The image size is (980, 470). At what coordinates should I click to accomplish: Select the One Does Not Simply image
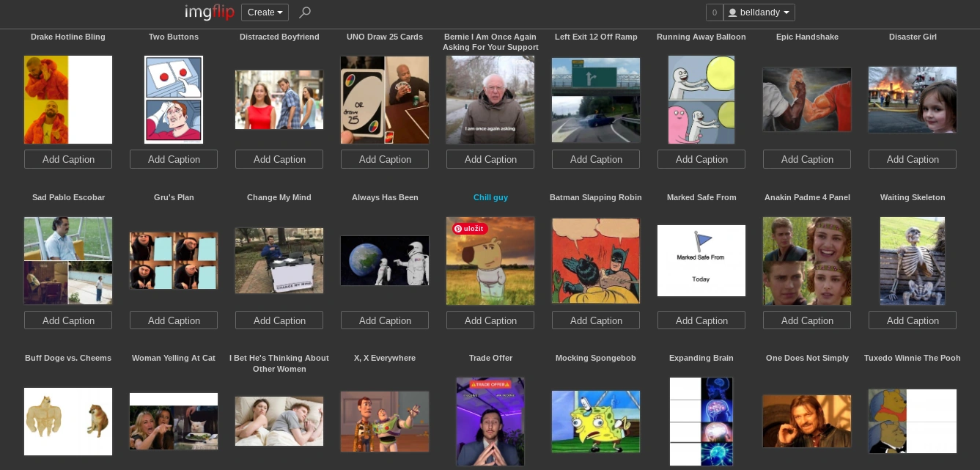[807, 422]
